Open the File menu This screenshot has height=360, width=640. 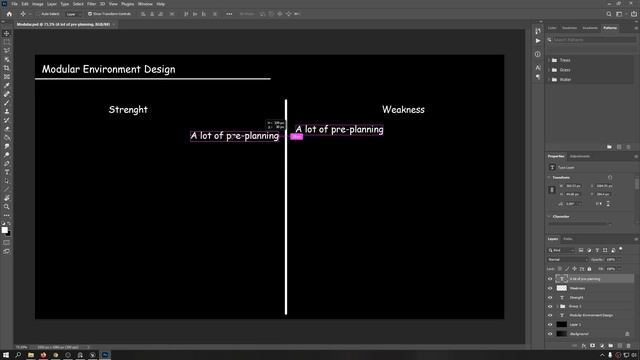(x=14, y=4)
